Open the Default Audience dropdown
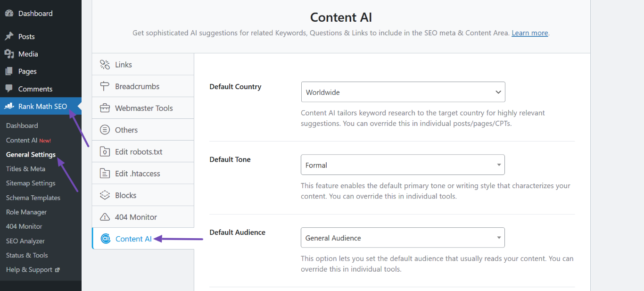The width and height of the screenshot is (644, 291). tap(403, 238)
